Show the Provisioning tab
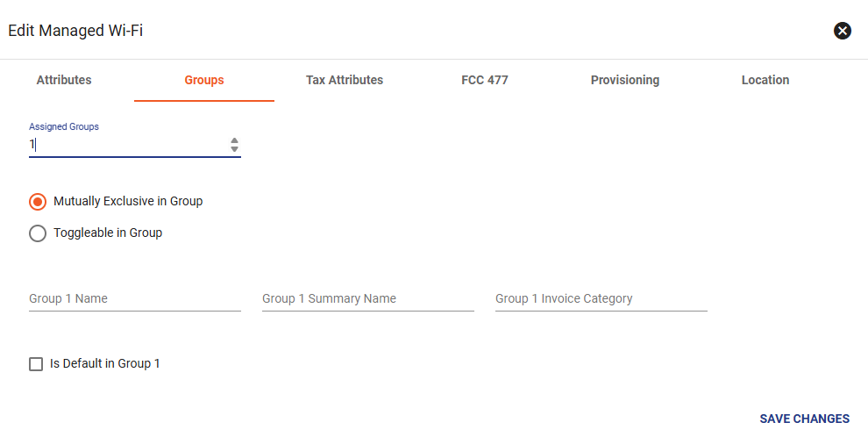The width and height of the screenshot is (868, 437). (625, 80)
